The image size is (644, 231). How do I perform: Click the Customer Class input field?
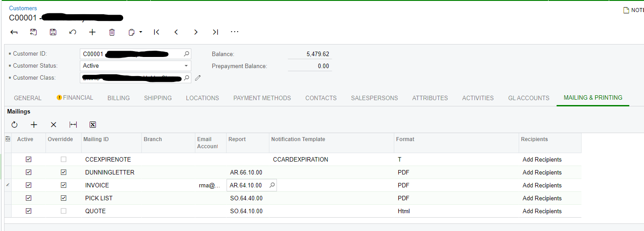[x=136, y=78]
